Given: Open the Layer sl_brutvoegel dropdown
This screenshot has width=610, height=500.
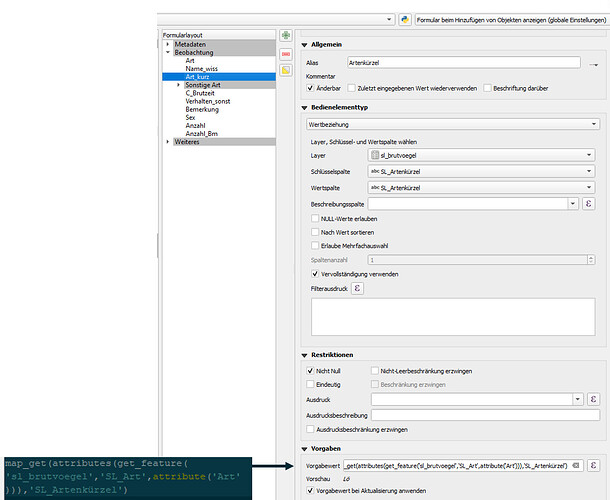Looking at the screenshot, I should click(x=481, y=155).
